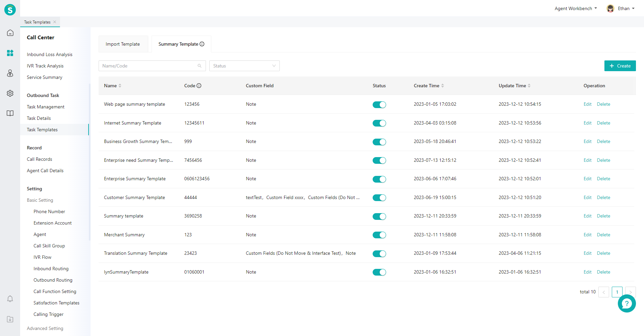Open notifications bell icon
Screen dimensions: 644x336
pyautogui.click(x=10, y=299)
